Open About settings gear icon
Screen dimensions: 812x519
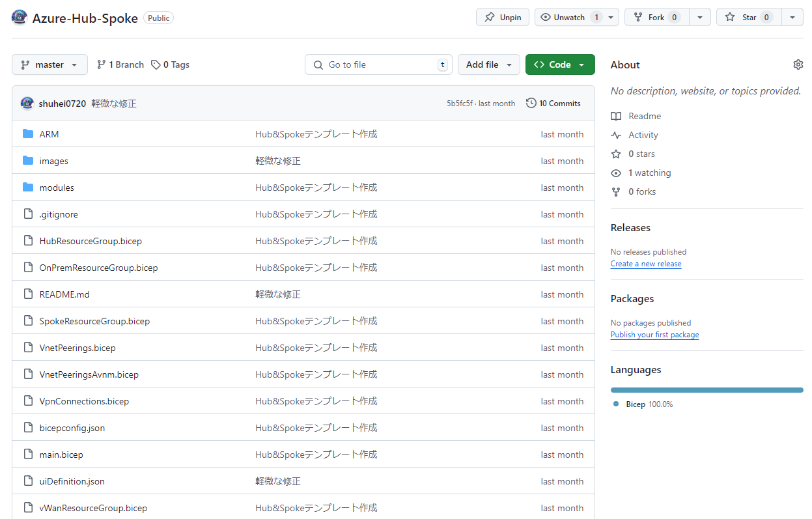coord(798,64)
